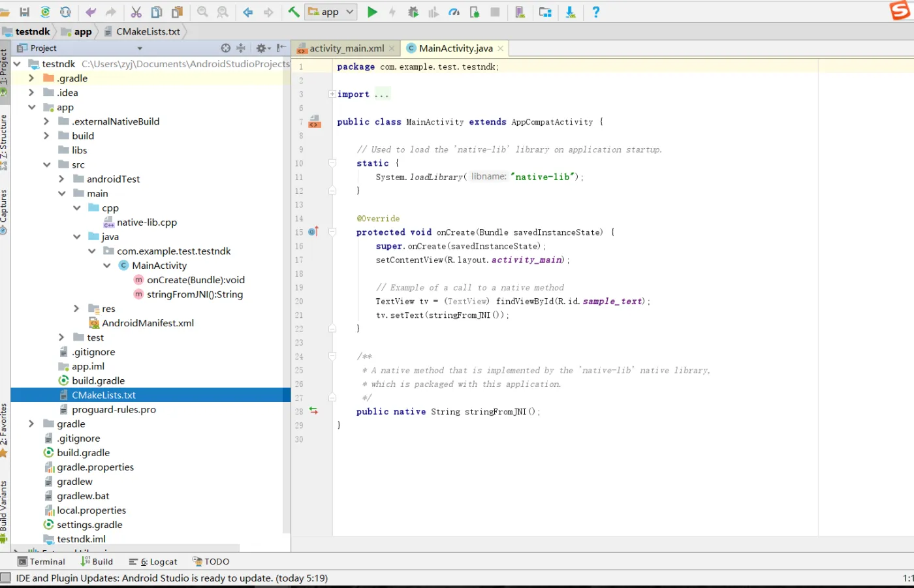Click the Undo arrow in the toolbar
914x588 pixels.
click(91, 12)
